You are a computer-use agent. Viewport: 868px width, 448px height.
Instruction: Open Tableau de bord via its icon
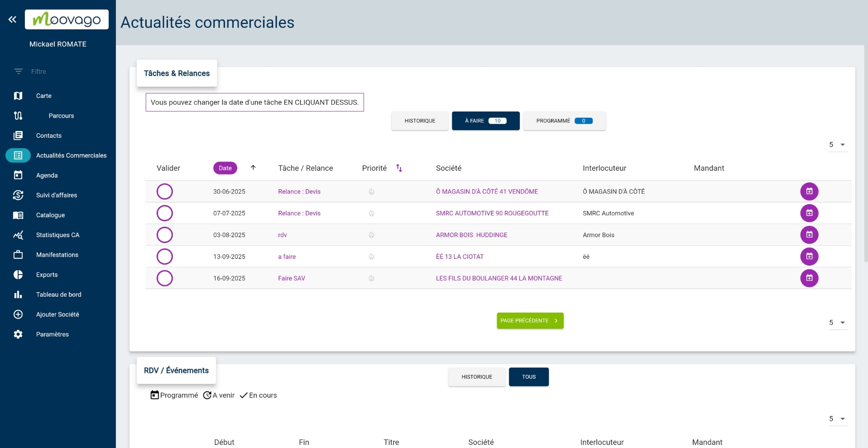[x=18, y=294]
